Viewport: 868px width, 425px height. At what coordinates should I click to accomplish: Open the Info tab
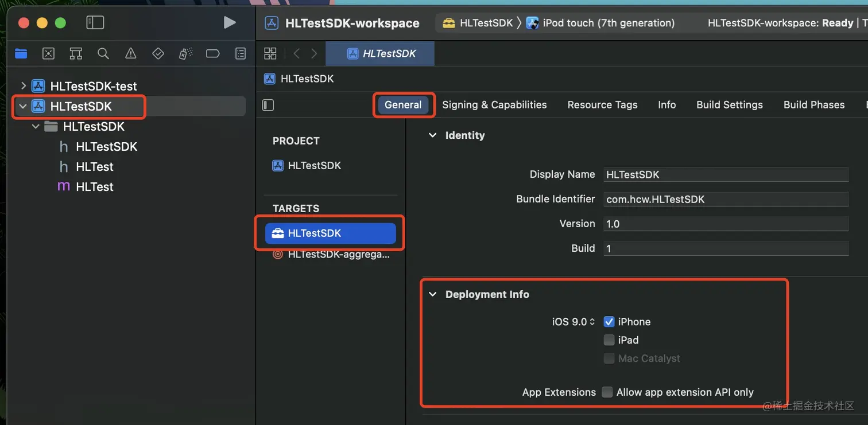[x=666, y=105]
